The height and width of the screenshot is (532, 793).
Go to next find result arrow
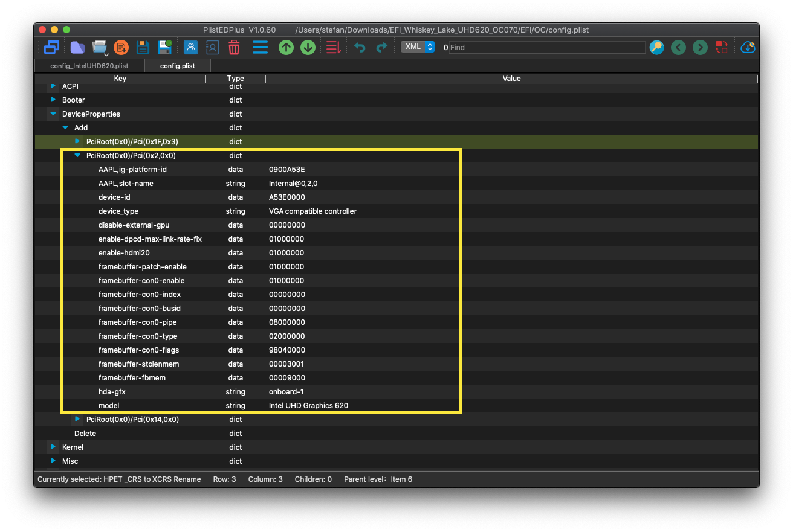pyautogui.click(x=700, y=47)
